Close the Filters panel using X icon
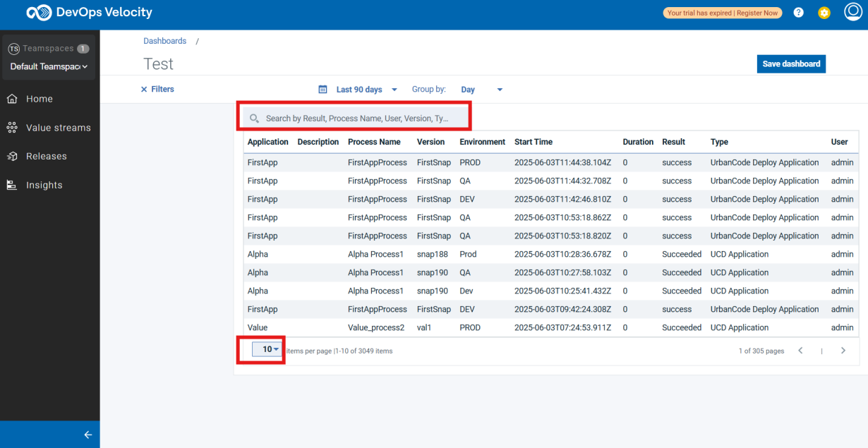 pos(144,90)
